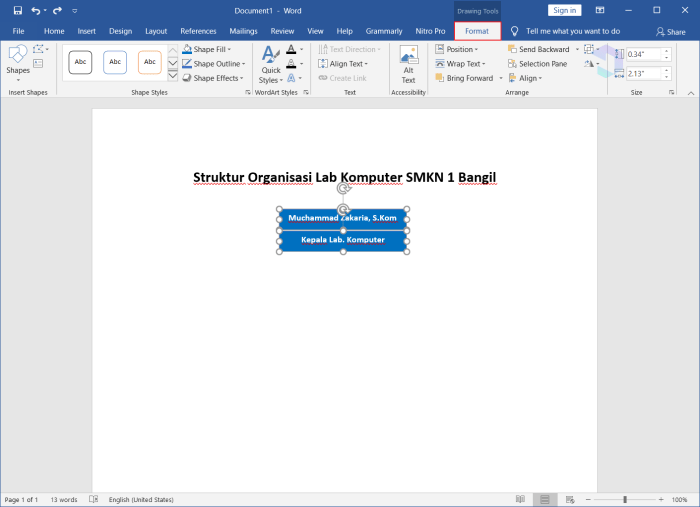The height and width of the screenshot is (507, 700).
Task: Select Print Layout view button
Action: coord(545,499)
